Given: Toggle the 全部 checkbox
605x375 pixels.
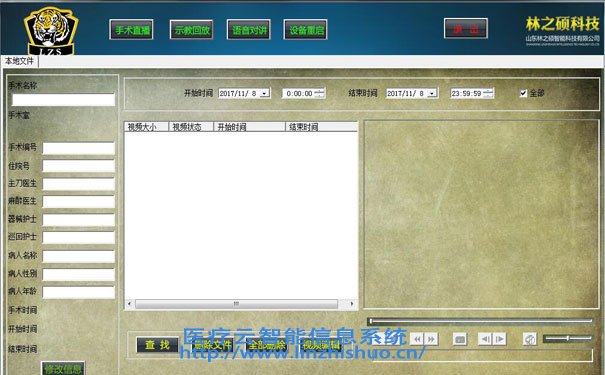Looking at the screenshot, I should (523, 93).
